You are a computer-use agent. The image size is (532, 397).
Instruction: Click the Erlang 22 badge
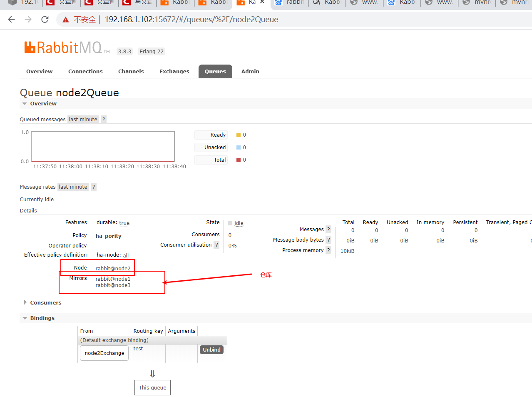tap(152, 51)
